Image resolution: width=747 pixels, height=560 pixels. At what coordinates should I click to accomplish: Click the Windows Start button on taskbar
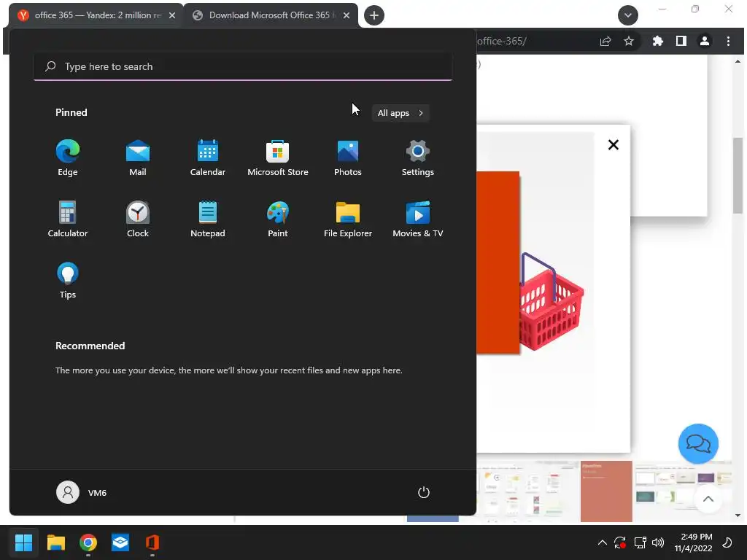23,542
